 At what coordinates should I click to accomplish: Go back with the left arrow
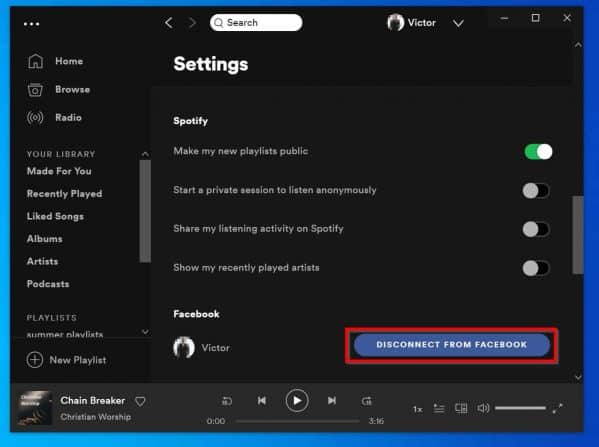169,23
